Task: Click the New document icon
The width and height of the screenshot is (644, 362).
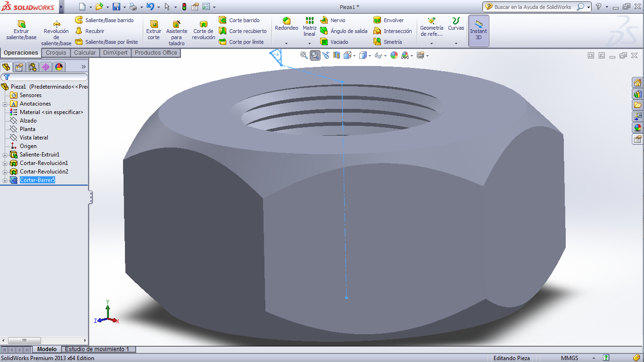Action: coord(82,7)
